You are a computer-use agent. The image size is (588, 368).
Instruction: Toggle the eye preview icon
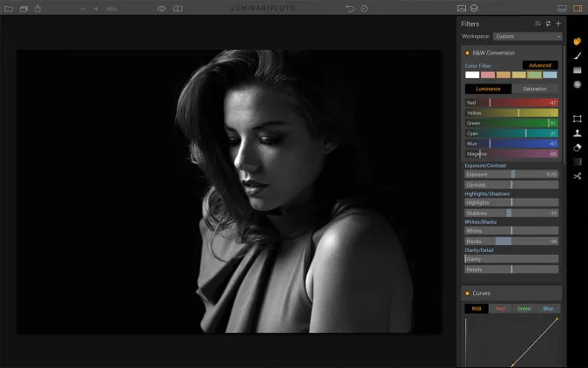(161, 8)
